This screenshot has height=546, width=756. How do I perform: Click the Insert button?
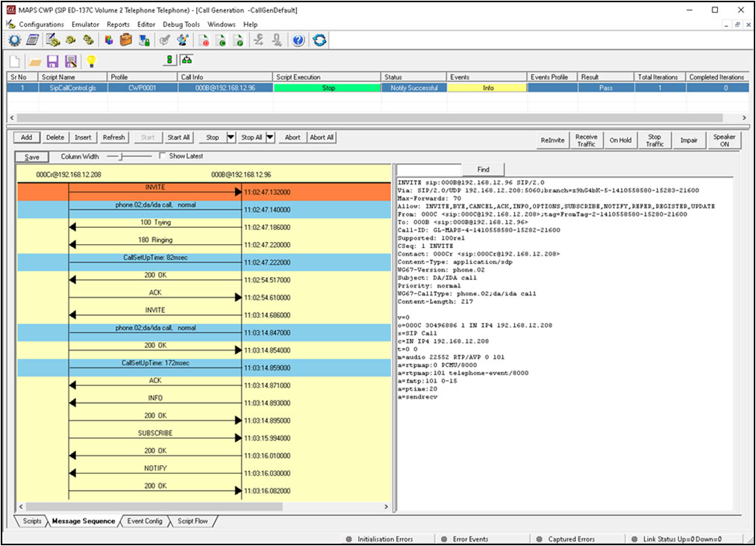[x=83, y=137]
